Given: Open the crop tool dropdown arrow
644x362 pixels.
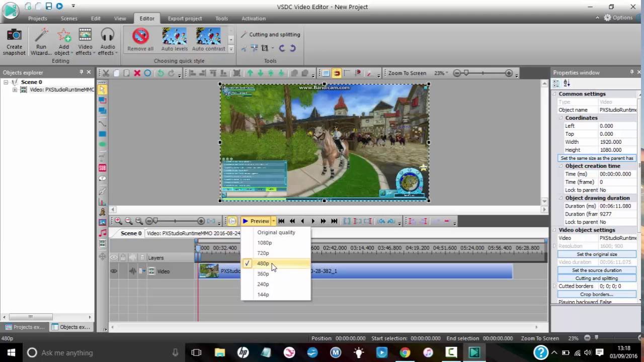Looking at the screenshot, I should click(272, 48).
